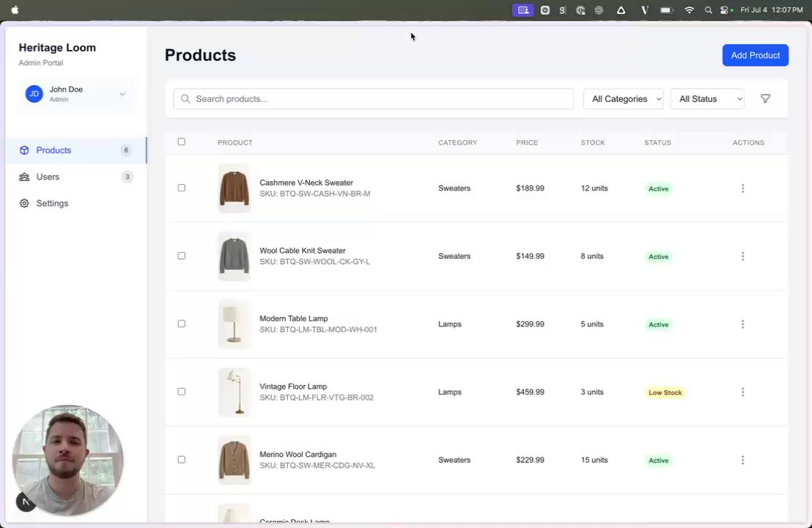Click the Products cube icon in sidebar

tap(24, 150)
